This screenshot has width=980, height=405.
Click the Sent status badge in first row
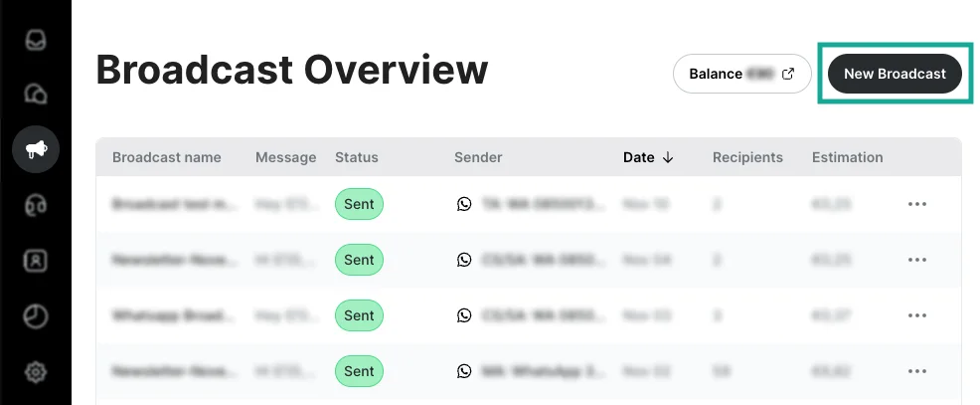coord(359,204)
